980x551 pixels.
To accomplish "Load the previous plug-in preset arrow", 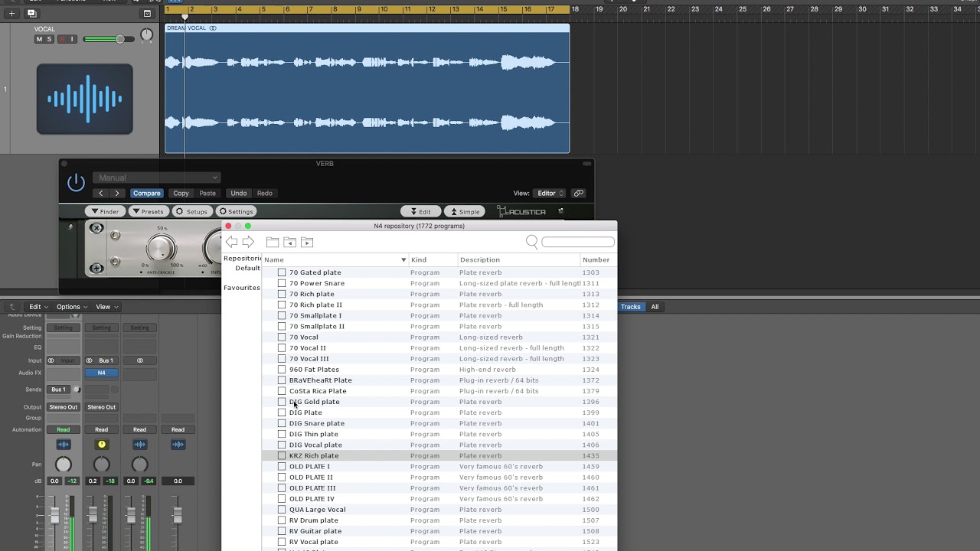I will 100,194.
